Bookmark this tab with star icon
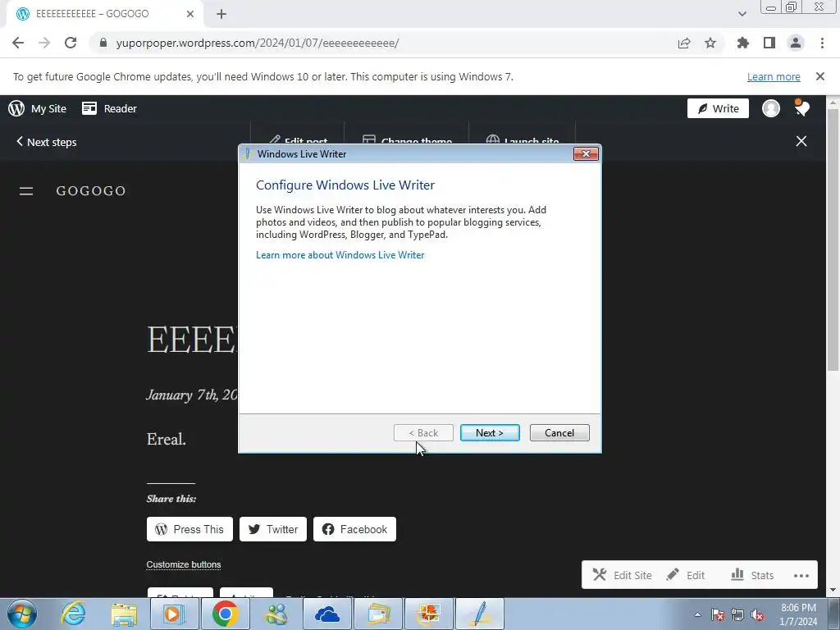 click(710, 43)
